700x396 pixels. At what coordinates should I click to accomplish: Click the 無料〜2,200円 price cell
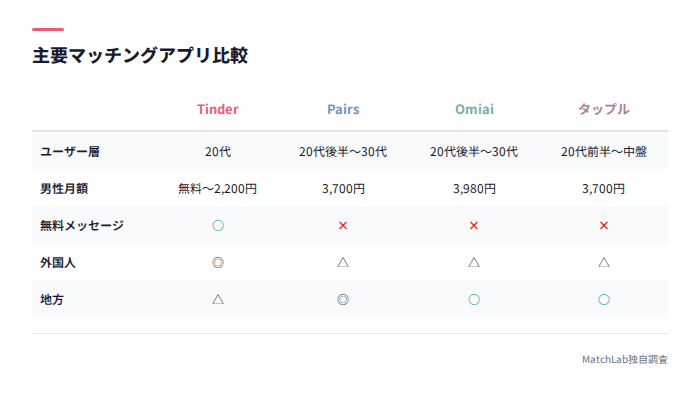tap(218, 189)
